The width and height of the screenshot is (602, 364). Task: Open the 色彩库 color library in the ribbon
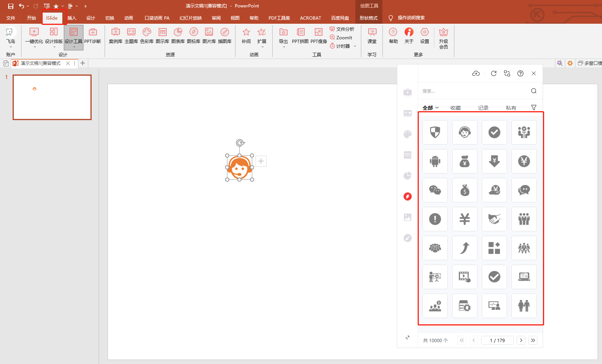click(147, 36)
